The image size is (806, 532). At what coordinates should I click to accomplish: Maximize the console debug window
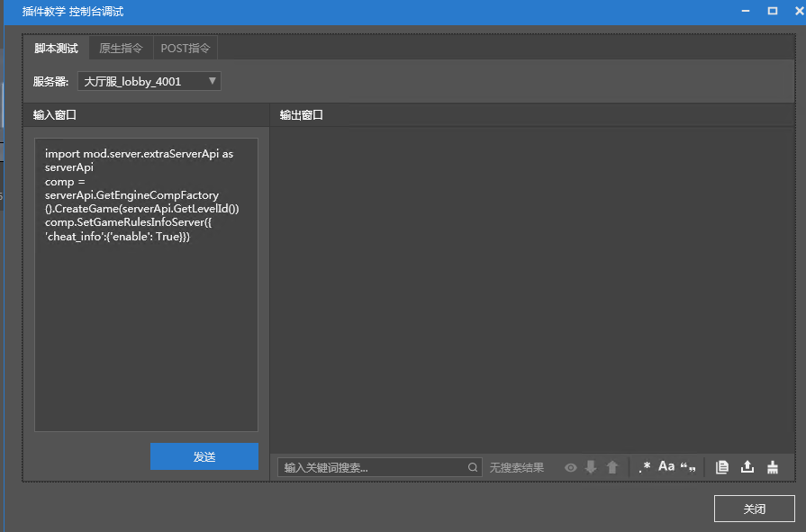tap(772, 11)
